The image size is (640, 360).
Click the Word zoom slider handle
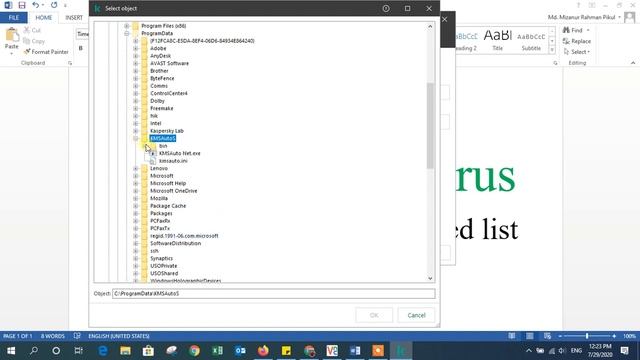(587, 336)
